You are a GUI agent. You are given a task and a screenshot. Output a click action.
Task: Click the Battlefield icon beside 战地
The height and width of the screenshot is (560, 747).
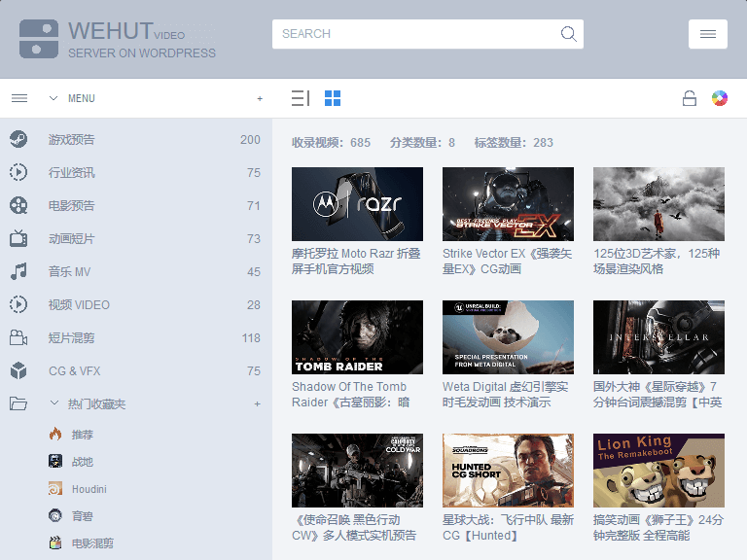pos(55,462)
